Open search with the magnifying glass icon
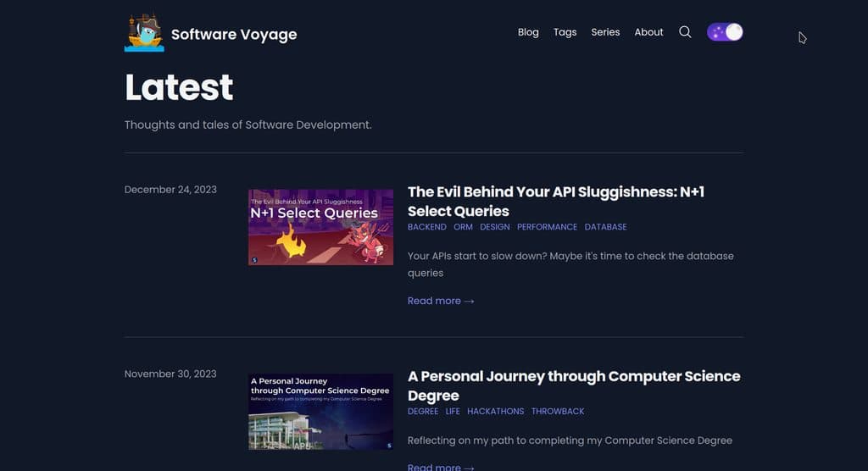 tap(685, 32)
